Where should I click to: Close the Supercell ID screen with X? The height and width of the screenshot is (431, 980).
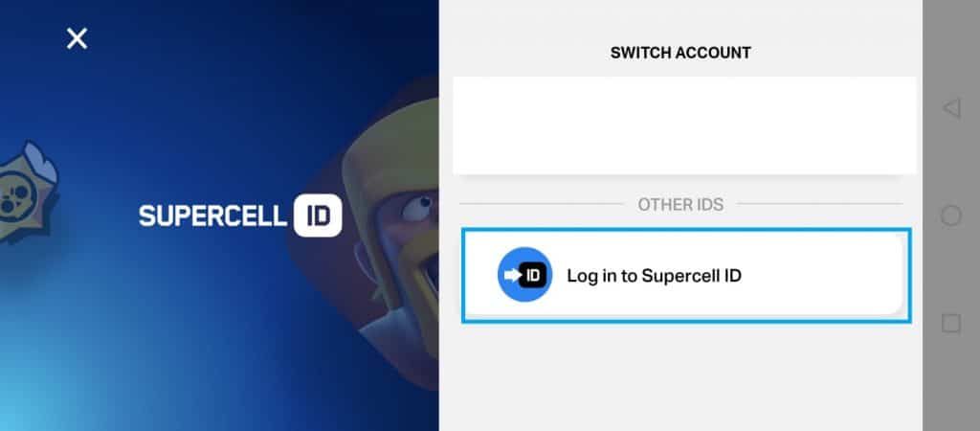[x=77, y=38]
